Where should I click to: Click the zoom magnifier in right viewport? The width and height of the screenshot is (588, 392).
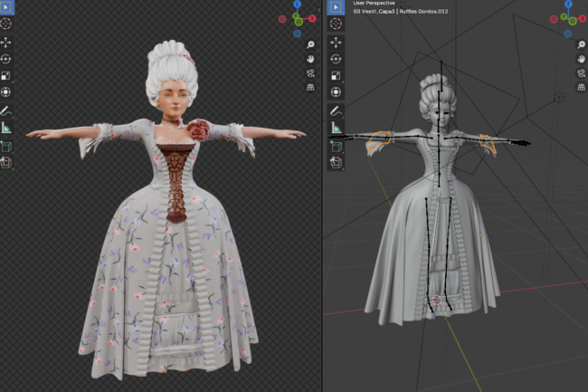580,43
